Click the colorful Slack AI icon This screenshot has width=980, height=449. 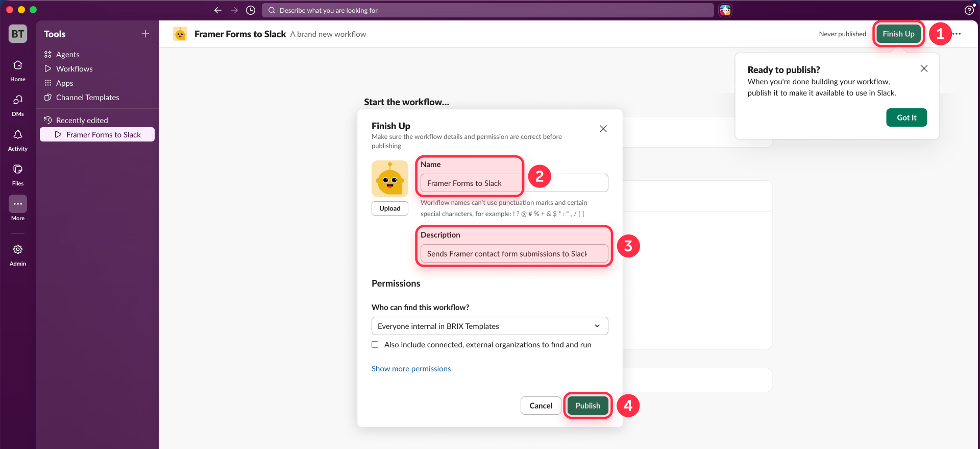[x=725, y=10]
